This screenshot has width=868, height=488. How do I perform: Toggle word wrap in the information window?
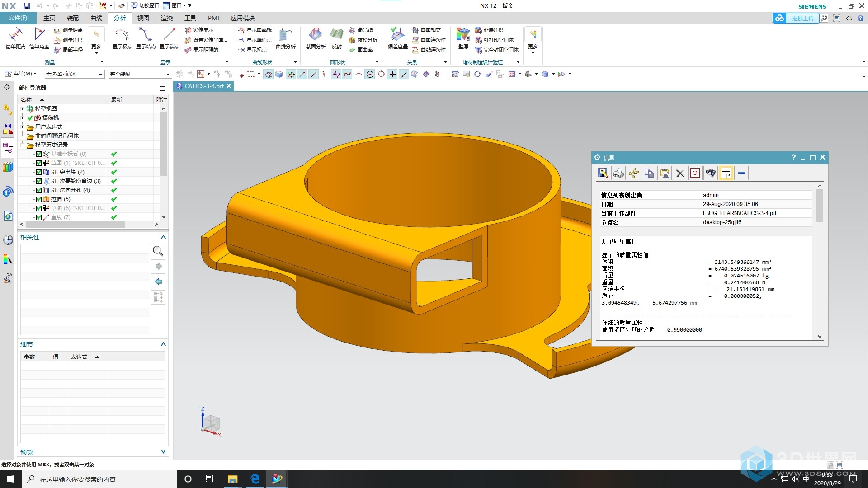point(726,173)
